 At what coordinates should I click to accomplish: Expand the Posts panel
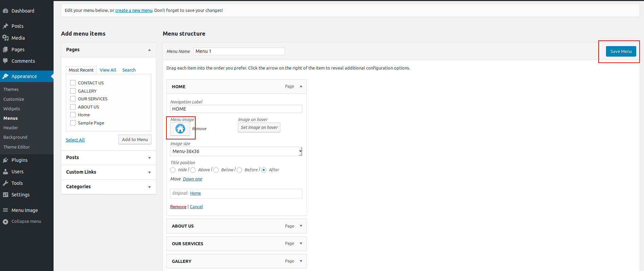click(149, 158)
